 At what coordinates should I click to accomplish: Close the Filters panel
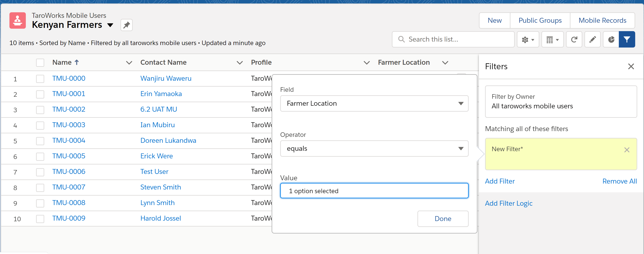pyautogui.click(x=631, y=66)
